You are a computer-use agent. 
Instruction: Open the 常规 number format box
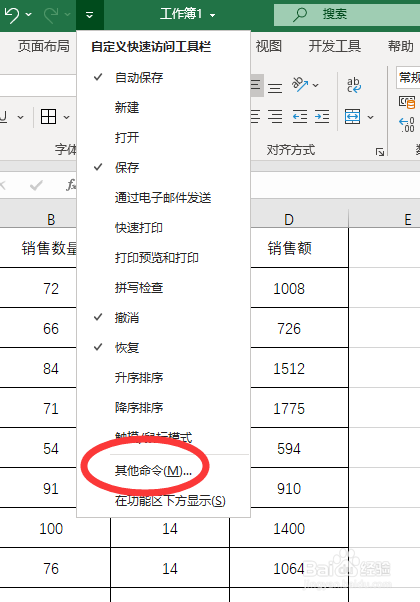[408, 78]
